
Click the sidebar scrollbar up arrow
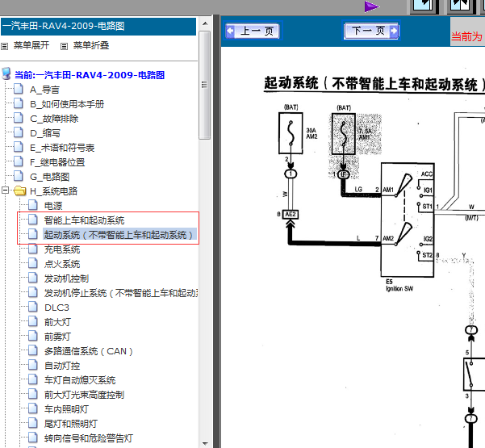[x=205, y=23]
